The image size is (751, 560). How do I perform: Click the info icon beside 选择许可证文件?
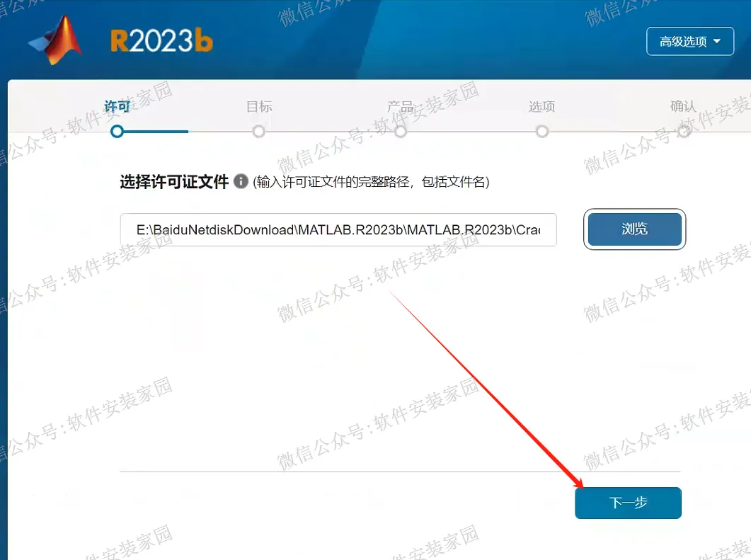(241, 181)
